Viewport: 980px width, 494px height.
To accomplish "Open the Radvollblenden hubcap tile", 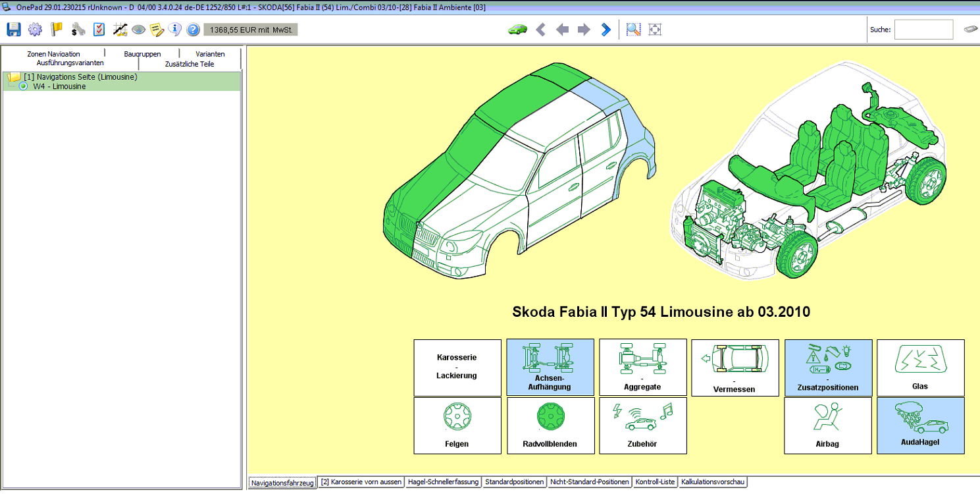I will point(550,425).
